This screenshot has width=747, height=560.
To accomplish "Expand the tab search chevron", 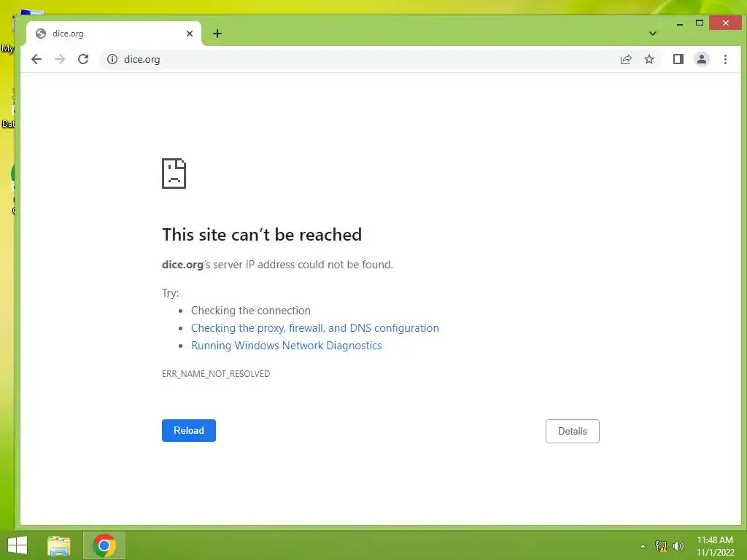I will pos(653,34).
